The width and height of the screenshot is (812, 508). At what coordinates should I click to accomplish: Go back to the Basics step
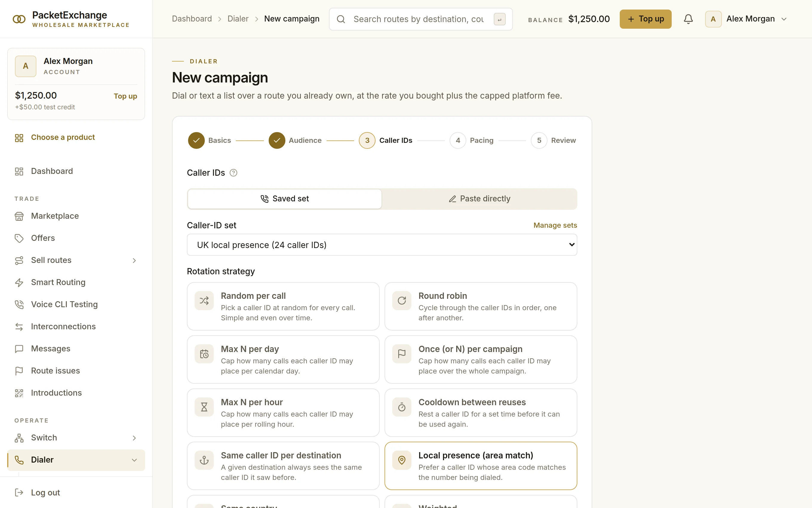click(x=209, y=140)
